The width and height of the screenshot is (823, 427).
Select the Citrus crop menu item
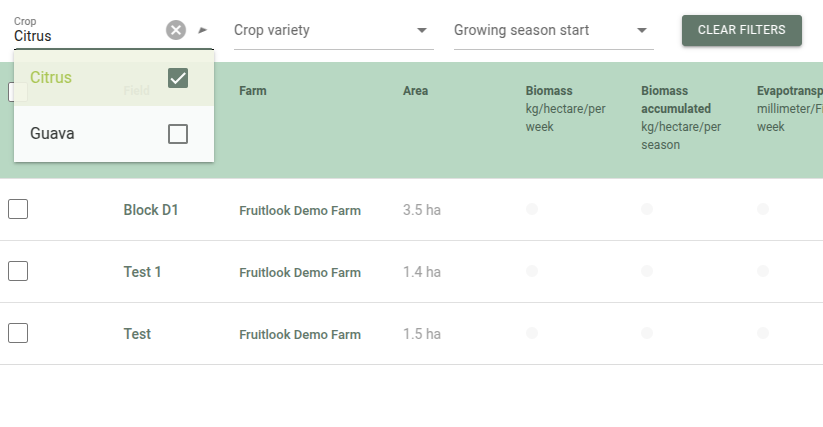click(x=51, y=78)
